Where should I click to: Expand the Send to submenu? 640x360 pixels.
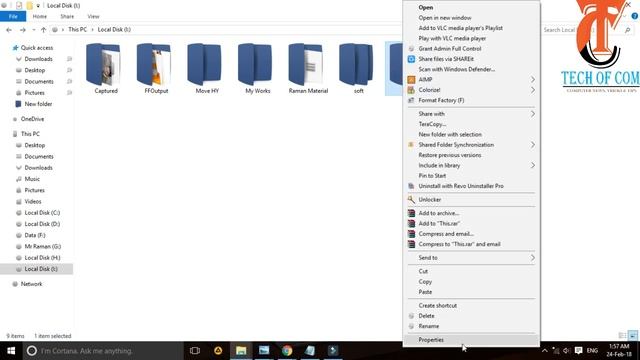[471, 258]
